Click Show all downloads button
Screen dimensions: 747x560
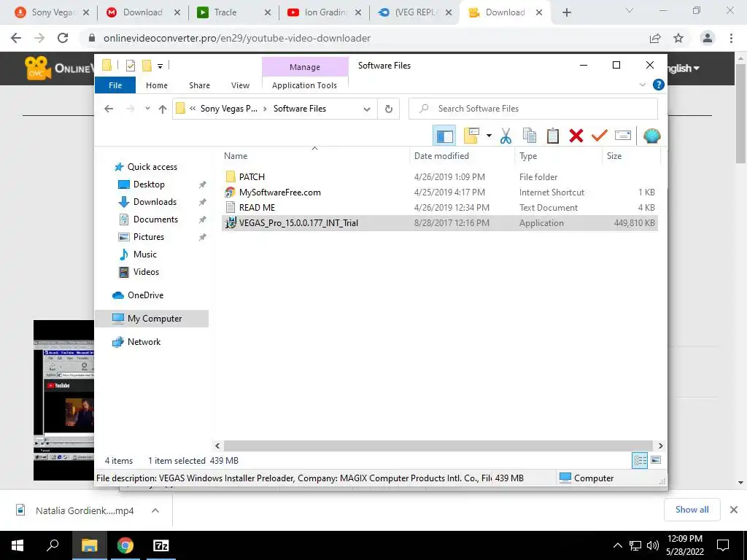pos(692,510)
